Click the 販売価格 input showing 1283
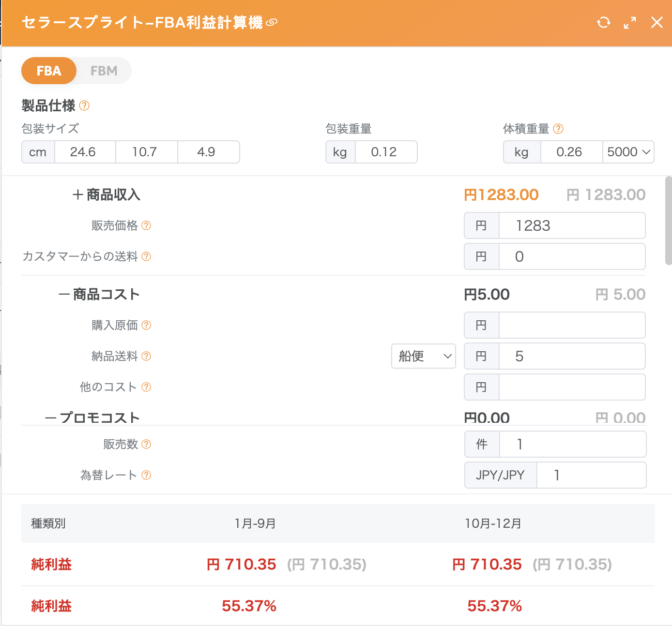 coord(571,225)
